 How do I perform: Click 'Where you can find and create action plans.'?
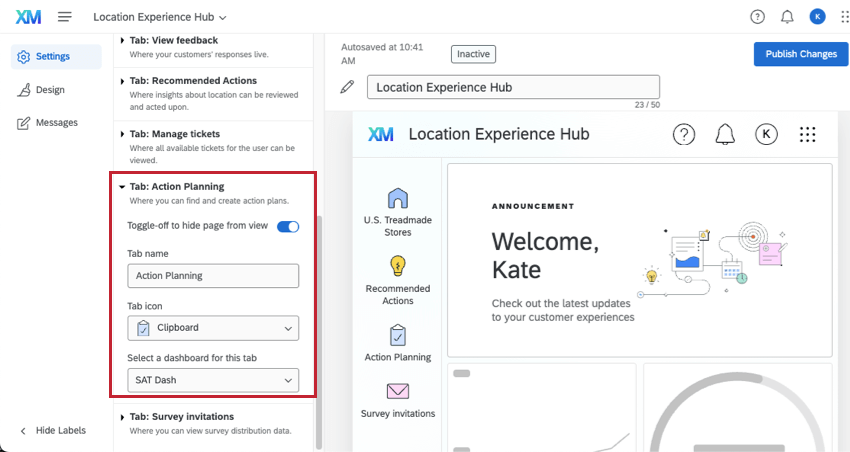pos(209,201)
